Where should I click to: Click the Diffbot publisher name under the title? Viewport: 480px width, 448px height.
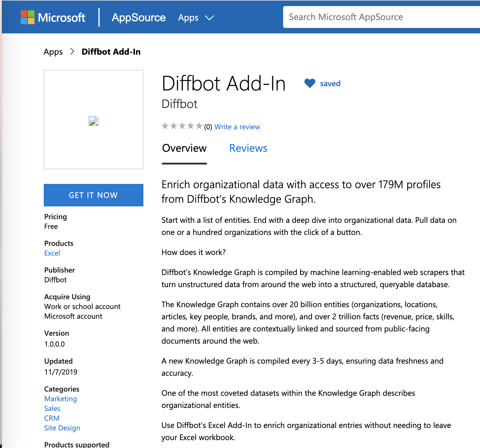[180, 104]
